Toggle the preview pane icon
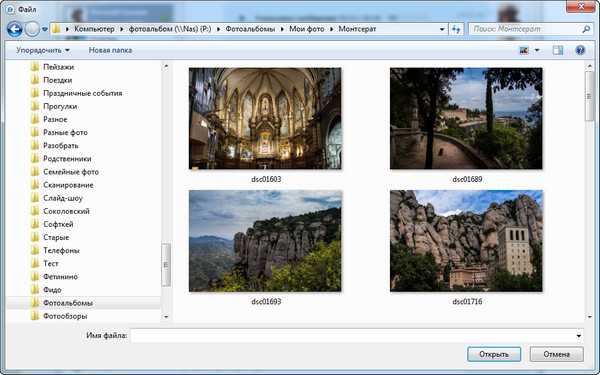600x375 pixels. 558,50
